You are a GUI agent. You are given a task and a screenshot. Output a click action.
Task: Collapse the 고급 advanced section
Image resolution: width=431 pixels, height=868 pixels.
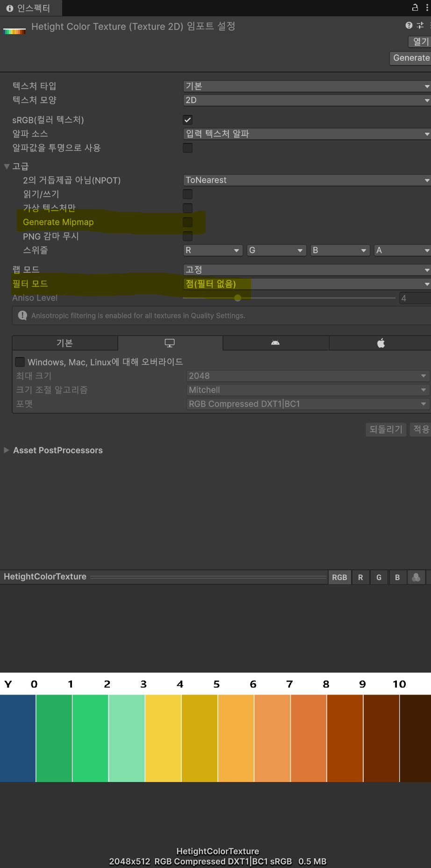click(x=7, y=166)
